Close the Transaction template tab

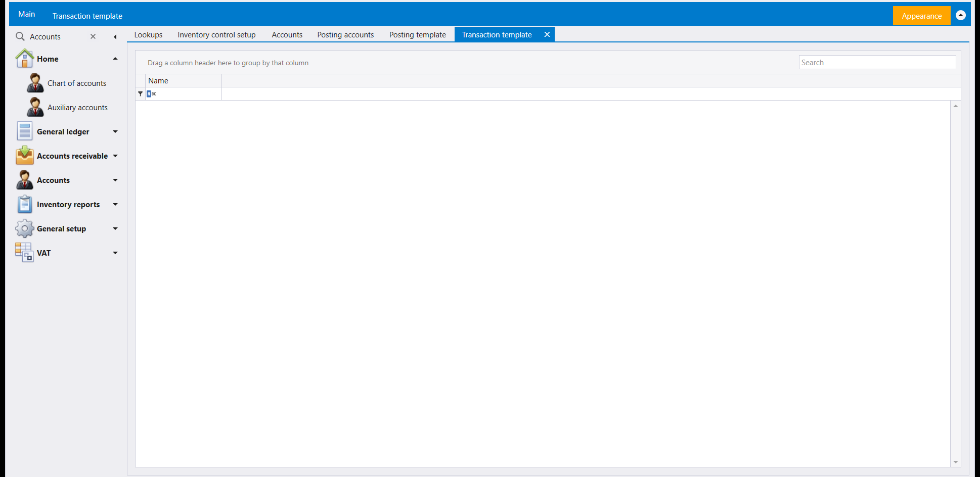point(547,34)
